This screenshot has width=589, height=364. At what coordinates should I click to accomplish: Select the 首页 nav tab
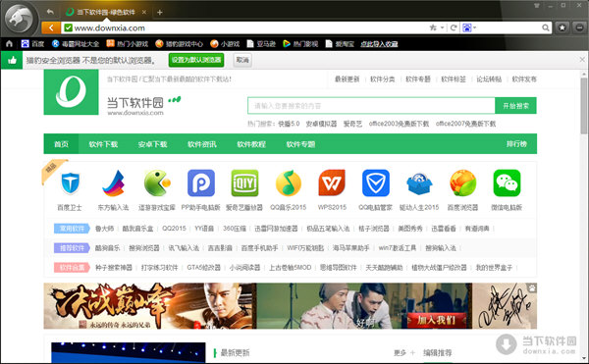pos(61,144)
